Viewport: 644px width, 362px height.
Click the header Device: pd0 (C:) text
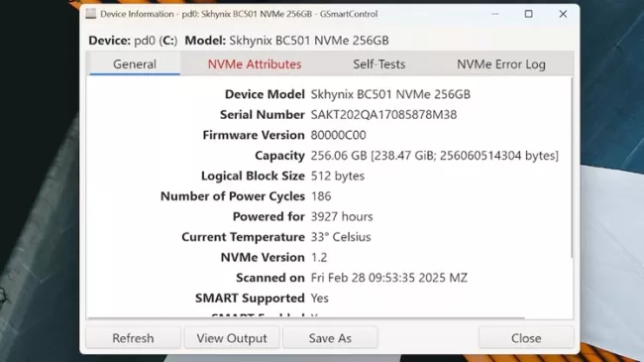[133, 41]
